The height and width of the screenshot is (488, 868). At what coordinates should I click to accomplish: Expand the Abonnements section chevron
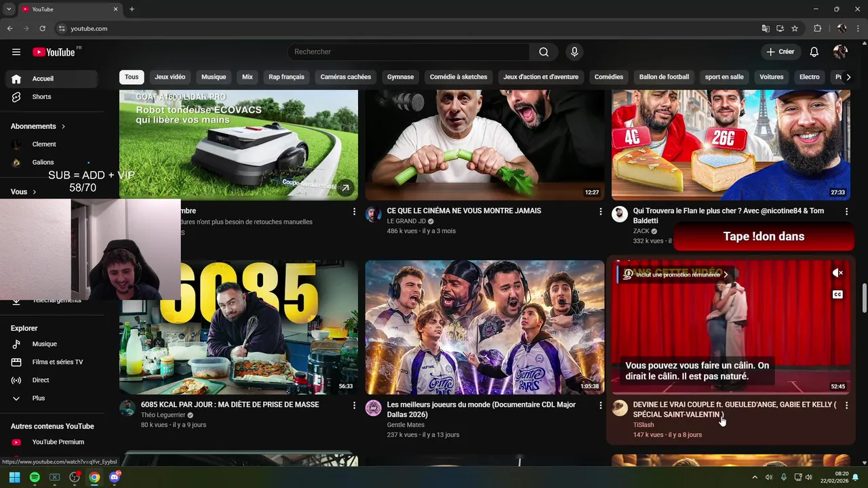[x=63, y=127]
